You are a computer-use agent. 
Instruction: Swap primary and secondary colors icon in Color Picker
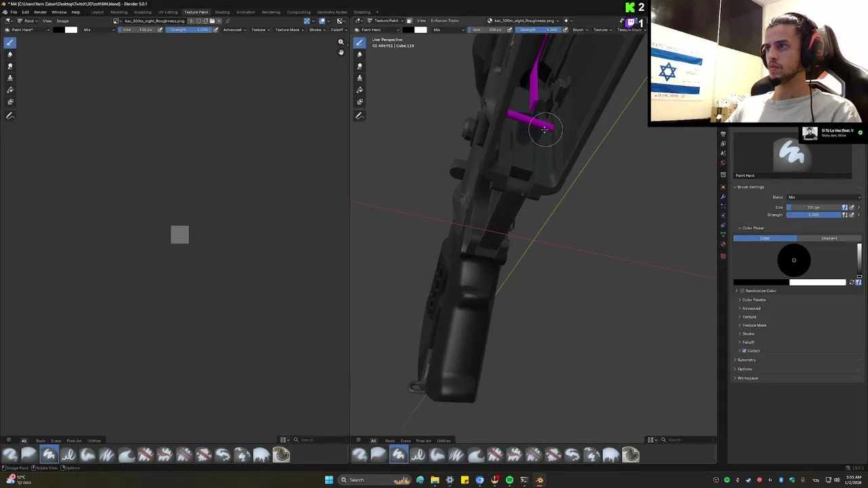[x=852, y=282]
